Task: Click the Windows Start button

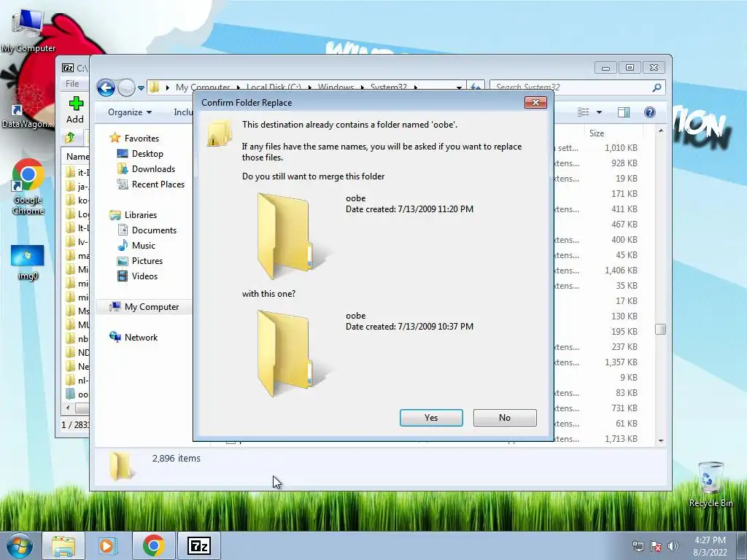Action: tap(20, 545)
